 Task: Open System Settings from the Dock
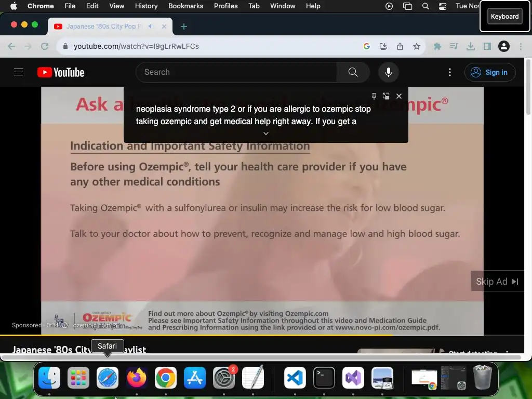point(224,378)
